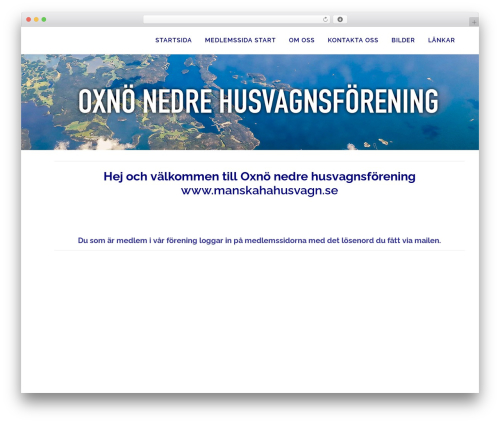Open KONTAKTA OSS from the menu
Screen dimensions: 500x423
[353, 40]
